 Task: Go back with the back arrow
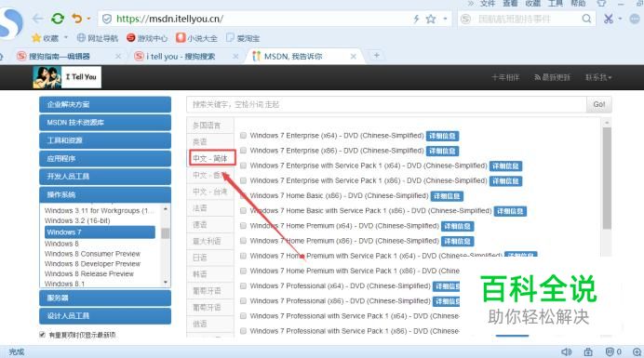tap(38, 19)
